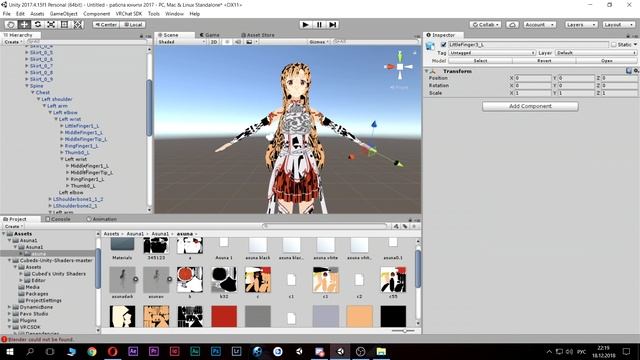Toggle scene audio icon
The height and width of the screenshot is (360, 640).
click(x=238, y=42)
